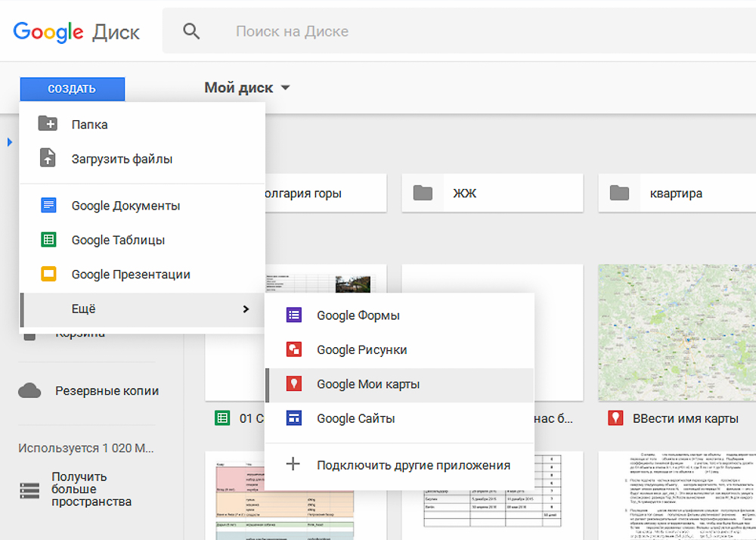Image resolution: width=756 pixels, height=540 pixels.
Task: Select Google Рисунки in the submenu
Action: pyautogui.click(x=399, y=349)
